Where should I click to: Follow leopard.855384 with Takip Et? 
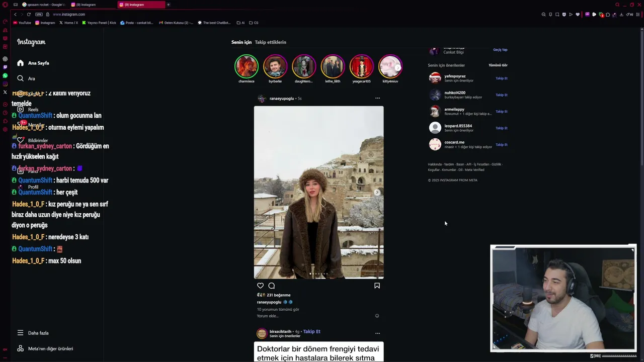[502, 128]
